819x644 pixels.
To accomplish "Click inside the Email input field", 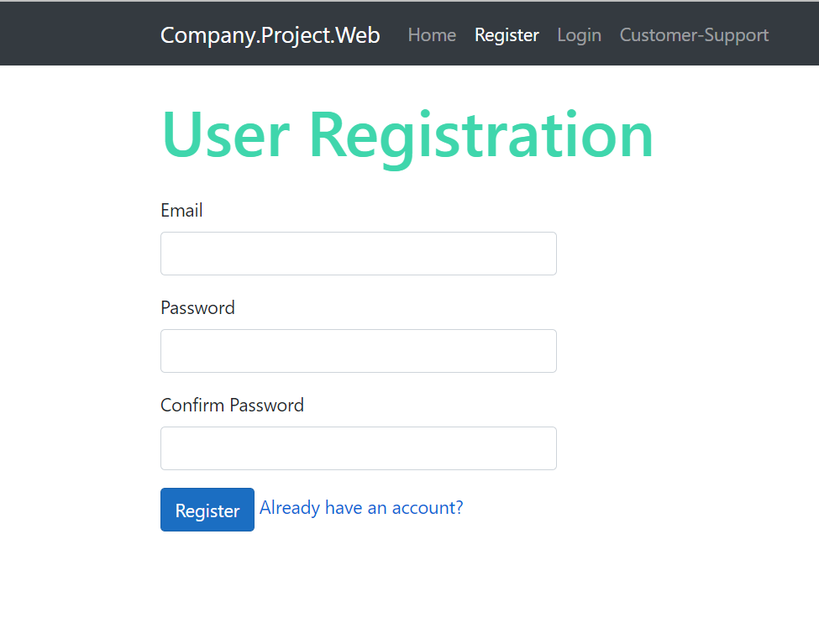I will pyautogui.click(x=358, y=253).
